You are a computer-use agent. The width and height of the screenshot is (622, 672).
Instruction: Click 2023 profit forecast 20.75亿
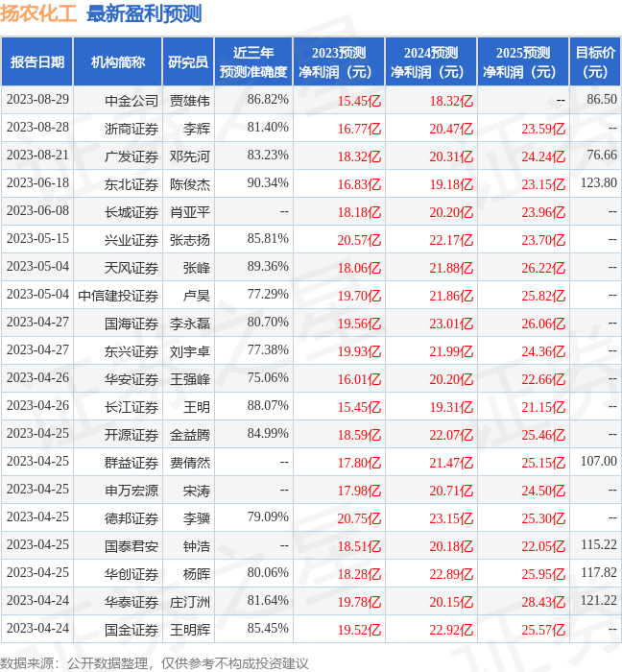pos(359,518)
